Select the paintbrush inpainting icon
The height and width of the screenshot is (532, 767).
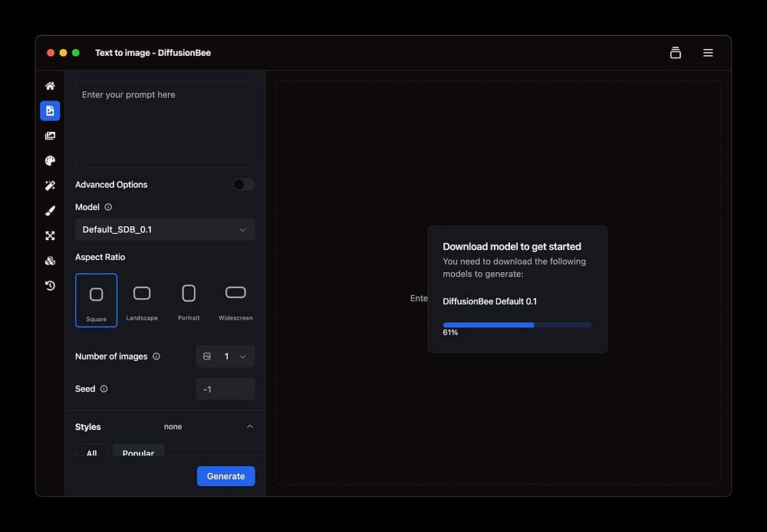(x=50, y=211)
